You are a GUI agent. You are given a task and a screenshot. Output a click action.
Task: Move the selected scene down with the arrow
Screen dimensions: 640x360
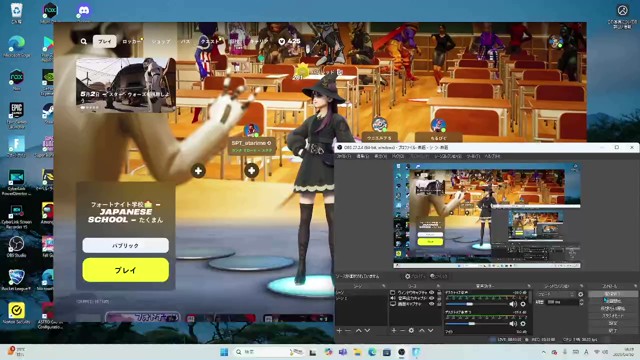tap(367, 330)
